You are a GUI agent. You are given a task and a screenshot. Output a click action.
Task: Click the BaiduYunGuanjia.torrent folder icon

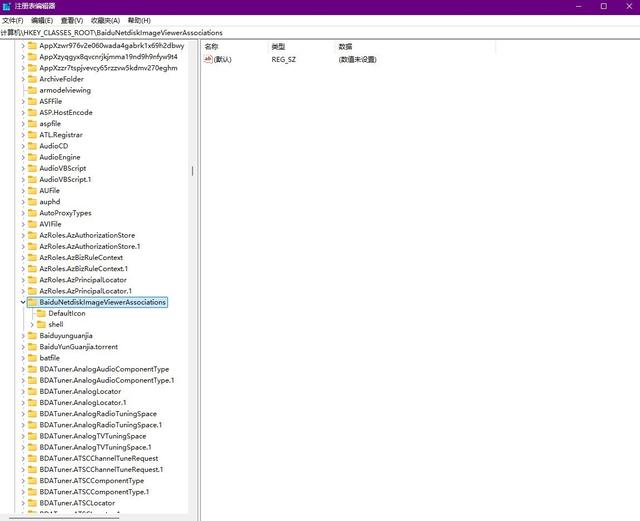32,347
